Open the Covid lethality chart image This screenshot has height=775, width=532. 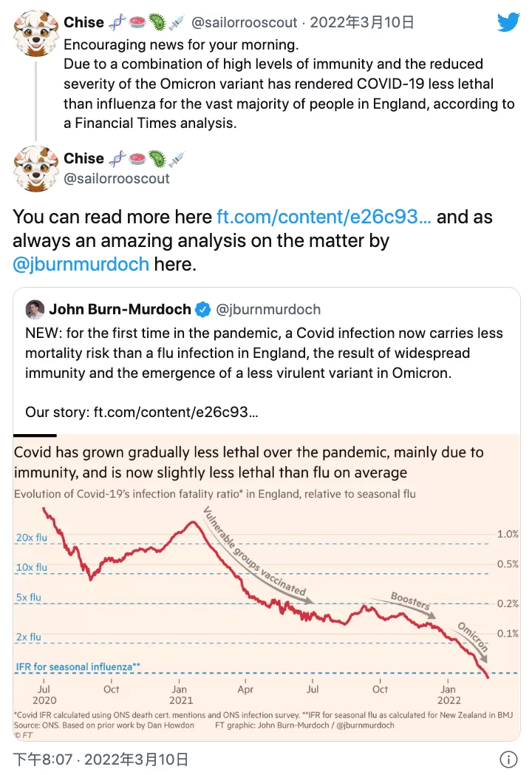pyautogui.click(x=266, y=587)
